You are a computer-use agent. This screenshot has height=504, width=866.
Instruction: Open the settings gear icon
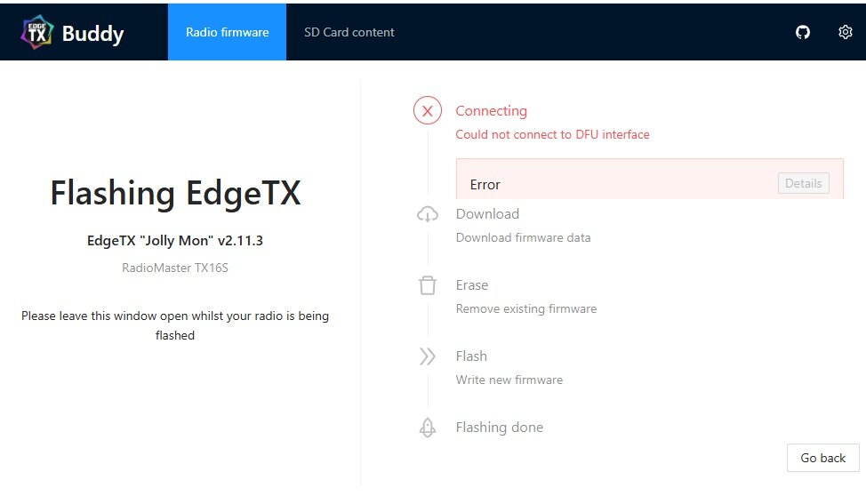(x=845, y=33)
